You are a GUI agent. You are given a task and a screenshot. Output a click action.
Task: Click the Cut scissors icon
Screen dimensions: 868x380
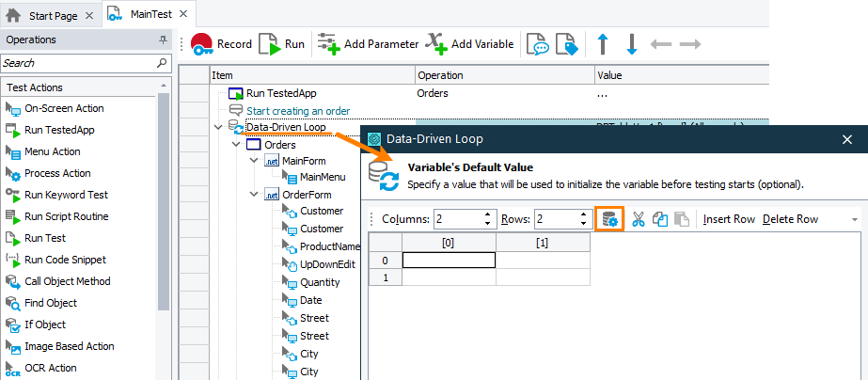pyautogui.click(x=639, y=219)
